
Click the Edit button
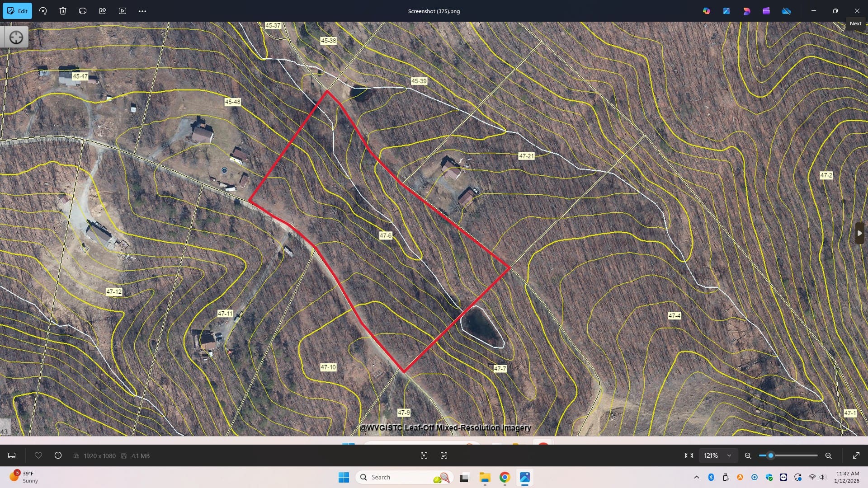[17, 11]
